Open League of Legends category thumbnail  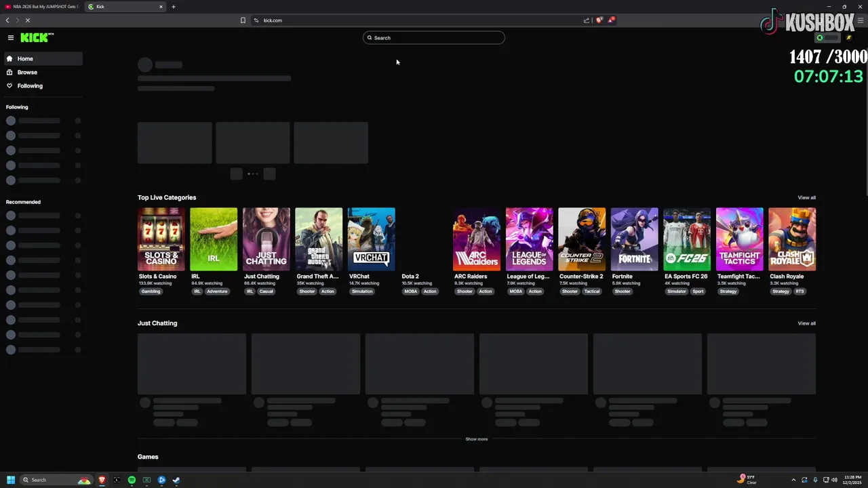point(530,239)
